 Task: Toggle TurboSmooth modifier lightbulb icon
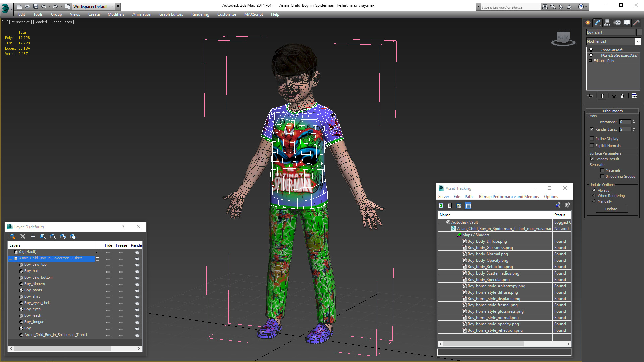coord(591,50)
